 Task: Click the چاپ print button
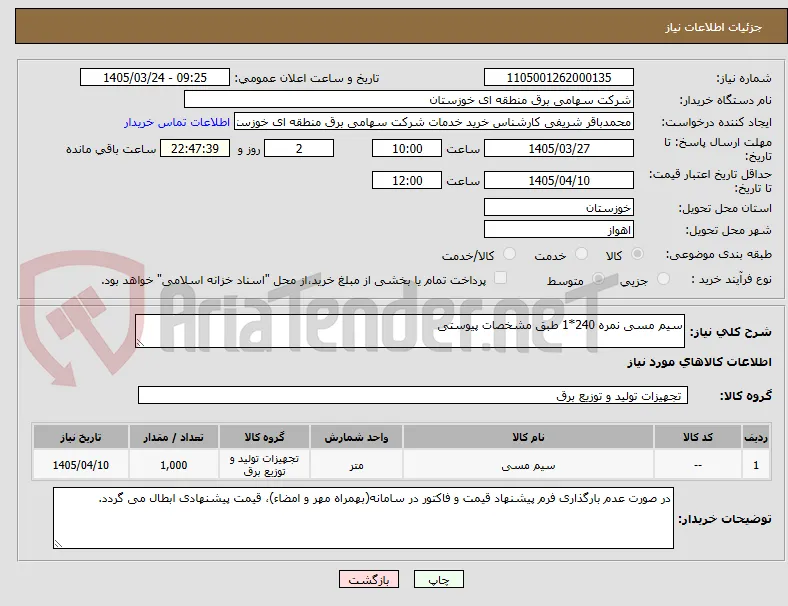(x=438, y=579)
